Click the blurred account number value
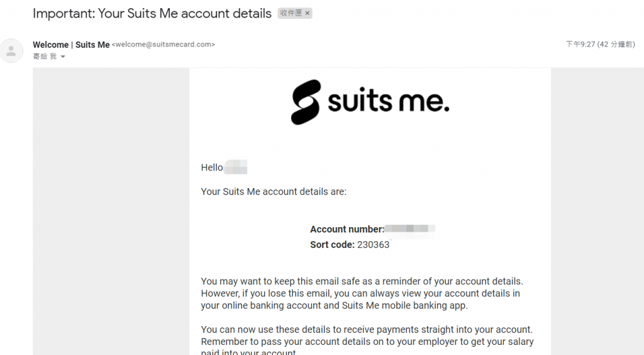Viewport: 644px width, 355px height. (410, 228)
